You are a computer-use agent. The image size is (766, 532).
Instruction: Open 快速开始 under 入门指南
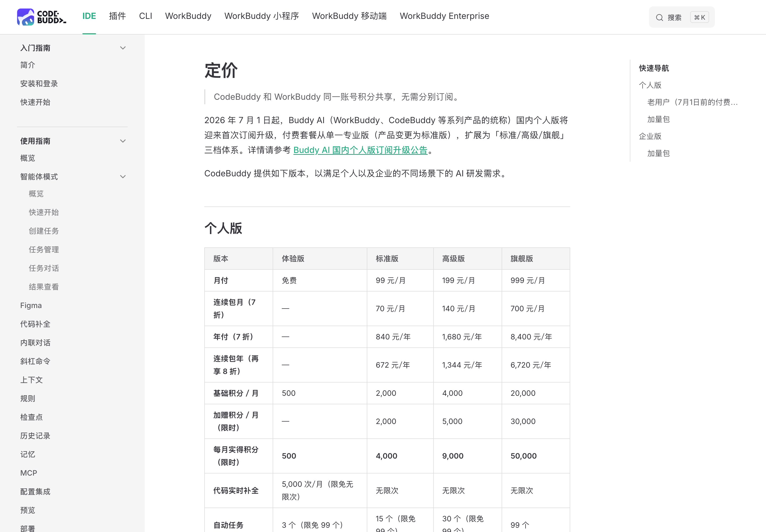(35, 102)
